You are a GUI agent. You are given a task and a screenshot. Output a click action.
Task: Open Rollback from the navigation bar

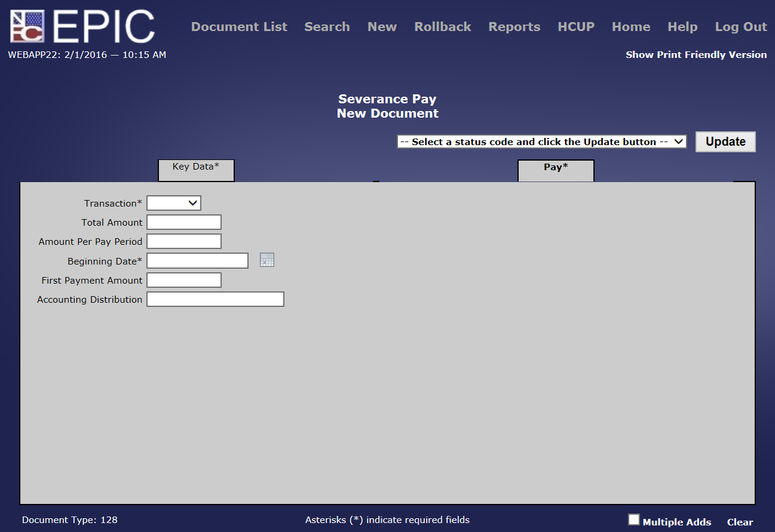pyautogui.click(x=443, y=27)
